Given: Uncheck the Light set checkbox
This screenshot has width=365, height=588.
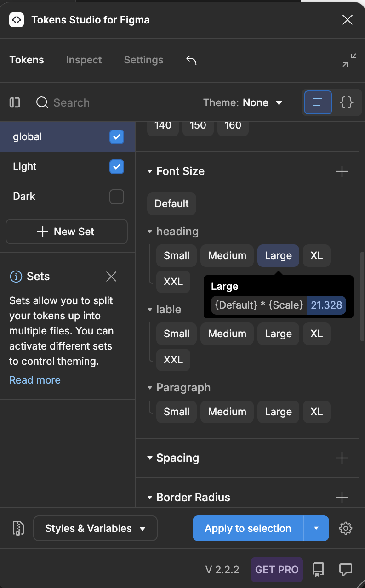Looking at the screenshot, I should coord(117,167).
